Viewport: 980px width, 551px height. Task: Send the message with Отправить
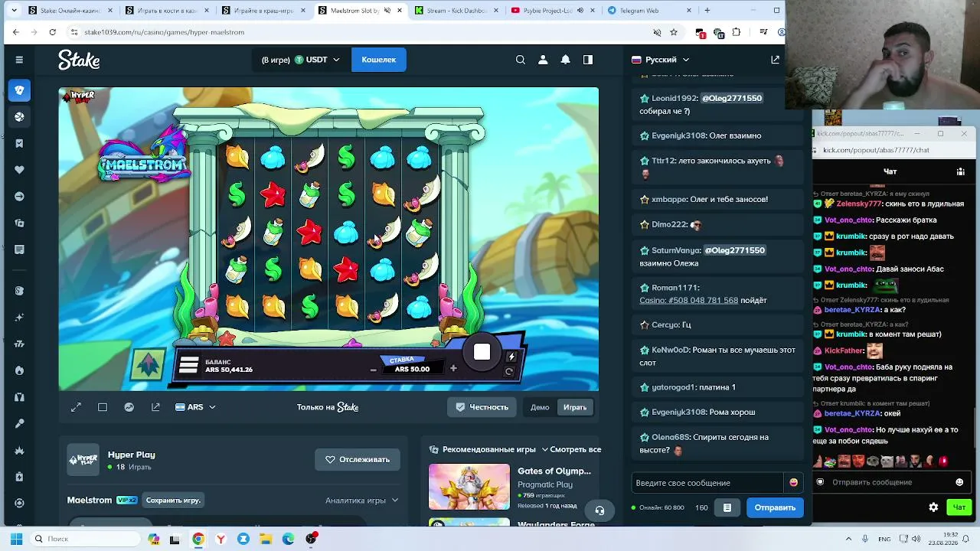coord(775,507)
